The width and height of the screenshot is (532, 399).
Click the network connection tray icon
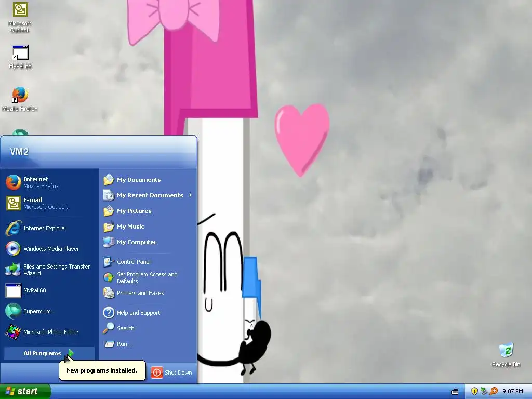tap(484, 391)
